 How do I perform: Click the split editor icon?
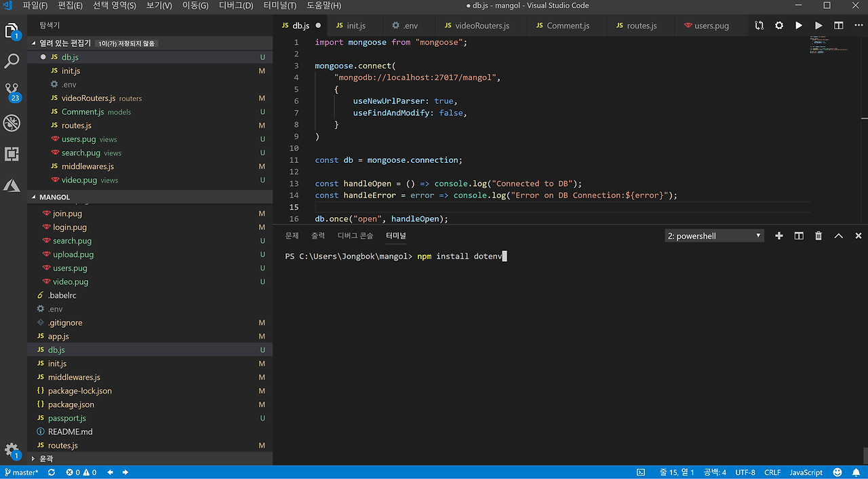point(839,26)
